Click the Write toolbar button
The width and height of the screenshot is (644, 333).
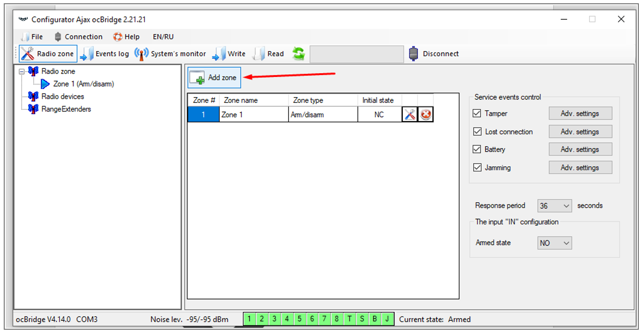[x=229, y=54]
